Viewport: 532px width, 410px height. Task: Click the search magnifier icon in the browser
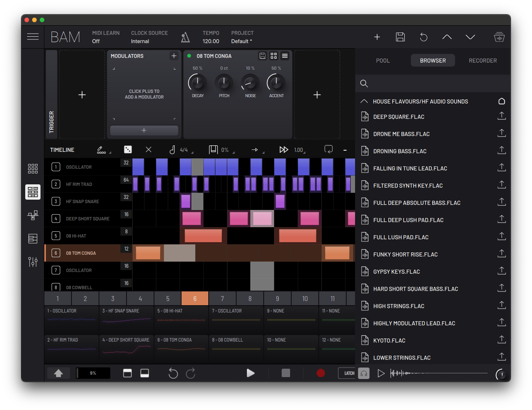click(364, 83)
